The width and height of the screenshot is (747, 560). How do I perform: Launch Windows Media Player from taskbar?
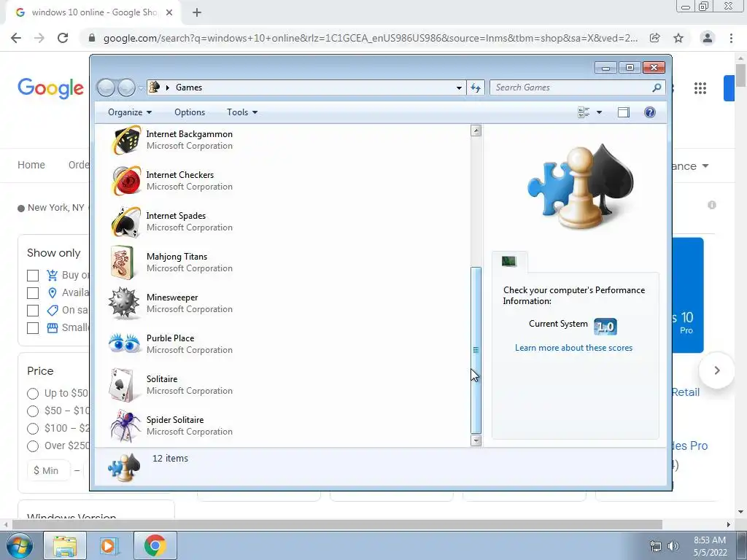pyautogui.click(x=109, y=545)
